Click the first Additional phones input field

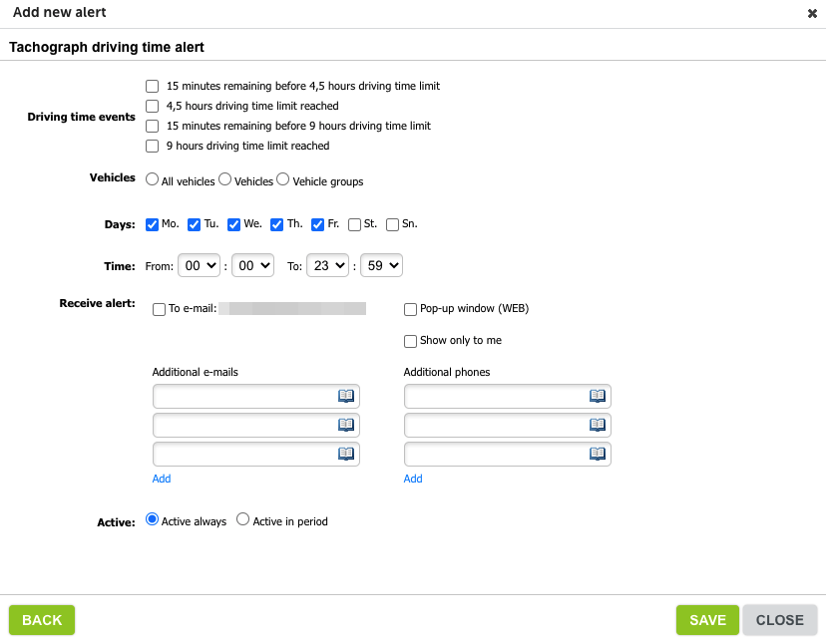pos(495,396)
